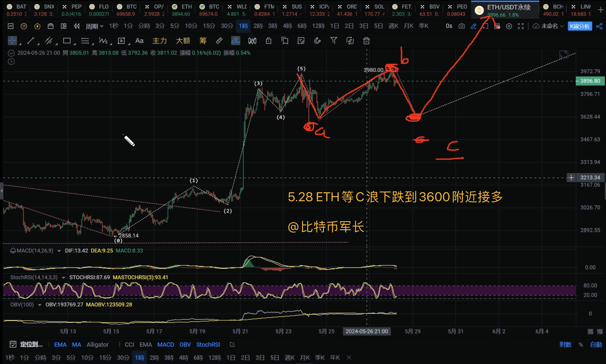Toggle 對數 logarithmic scale

click(x=565, y=345)
